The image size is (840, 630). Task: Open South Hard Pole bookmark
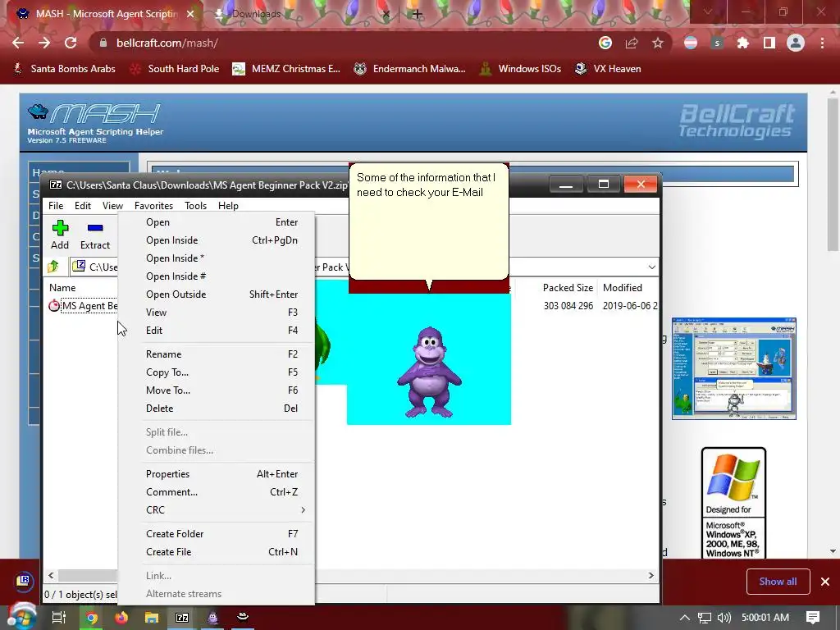coord(176,69)
